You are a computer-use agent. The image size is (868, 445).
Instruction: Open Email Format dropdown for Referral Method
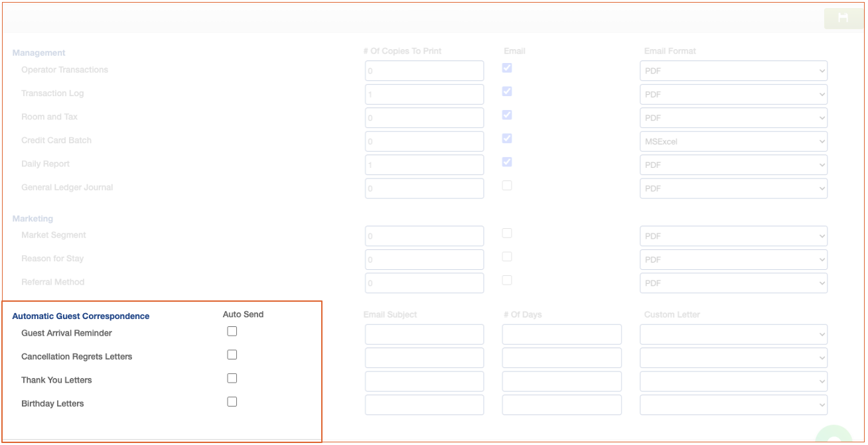point(733,283)
